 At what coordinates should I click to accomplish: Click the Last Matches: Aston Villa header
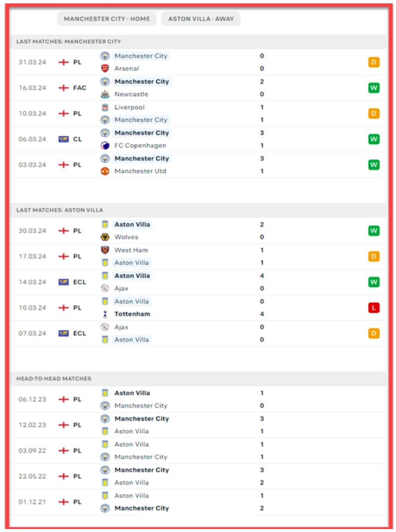coord(60,210)
